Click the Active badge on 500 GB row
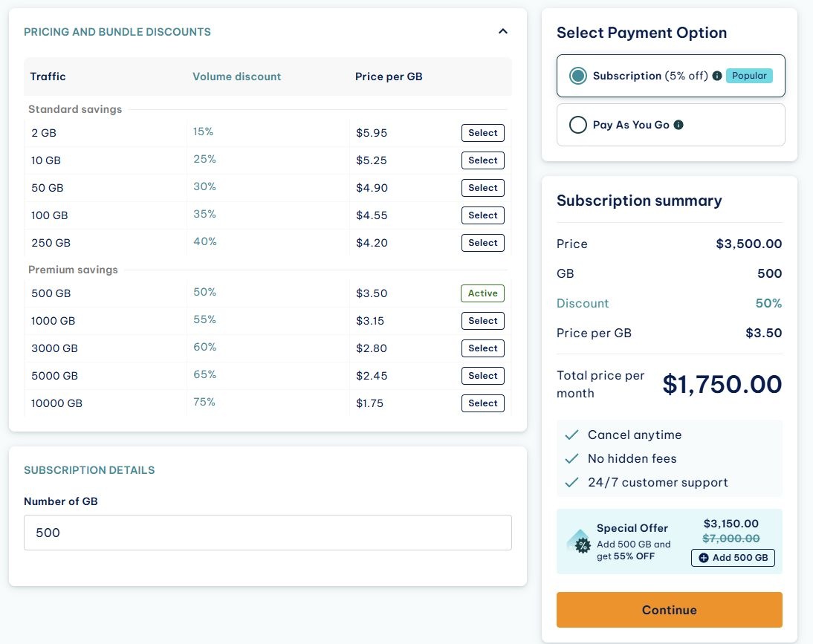Image resolution: width=813 pixels, height=644 pixels. [482, 293]
